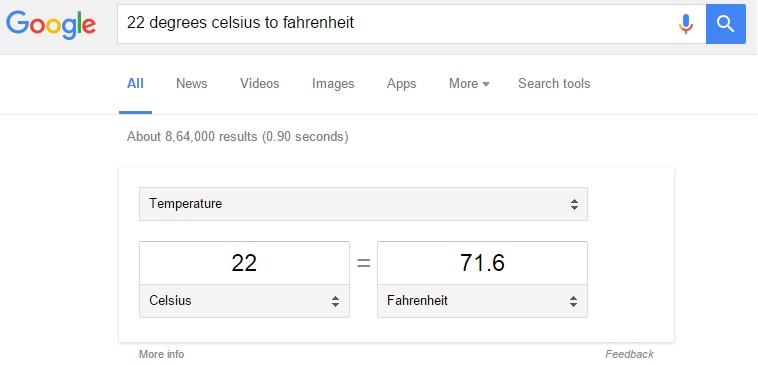This screenshot has height=365, width=758.
Task: Click the arrows icon beside Fahrenheit
Action: (573, 301)
